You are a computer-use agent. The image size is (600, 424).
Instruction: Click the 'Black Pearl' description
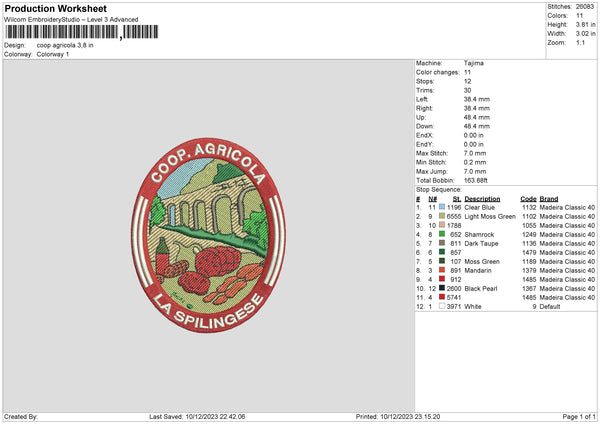[x=481, y=289]
